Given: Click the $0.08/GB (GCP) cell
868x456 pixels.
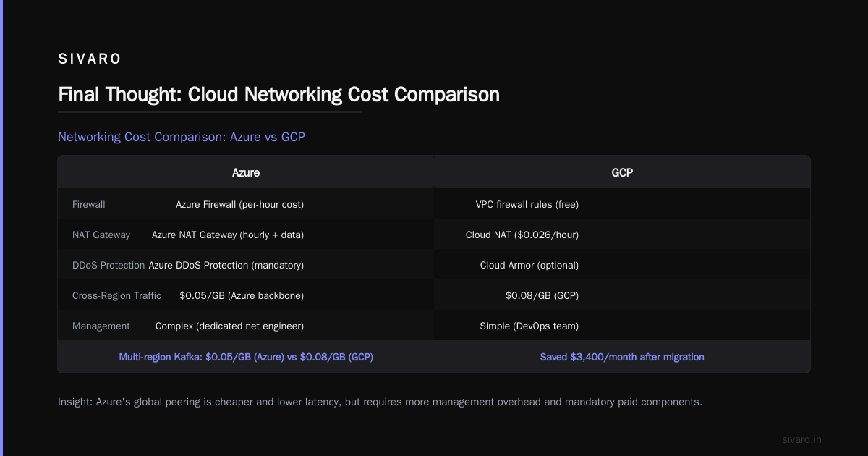Looking at the screenshot, I should click(x=542, y=296).
